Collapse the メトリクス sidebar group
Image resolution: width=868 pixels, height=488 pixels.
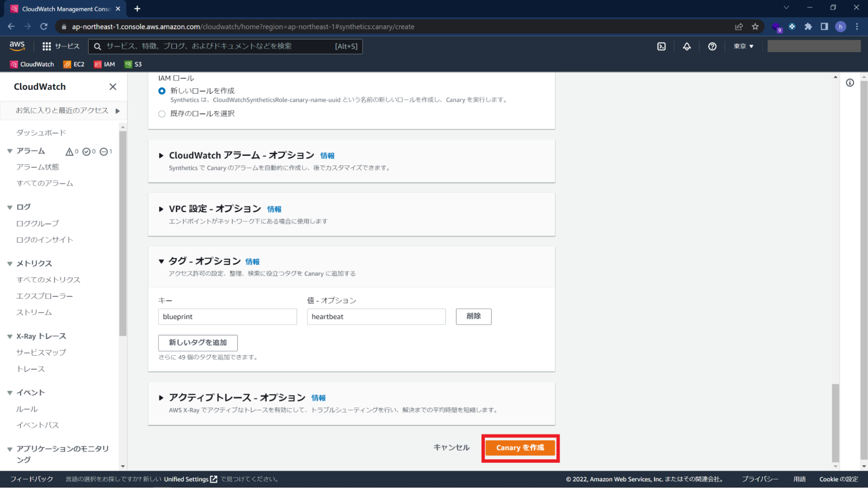[x=10, y=264]
